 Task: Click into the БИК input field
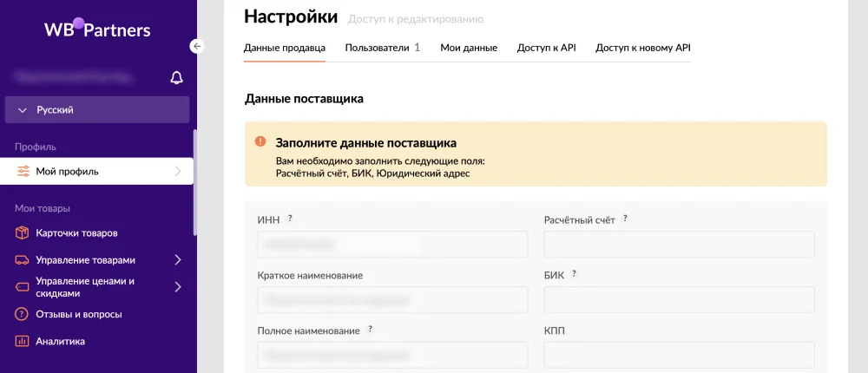679,300
